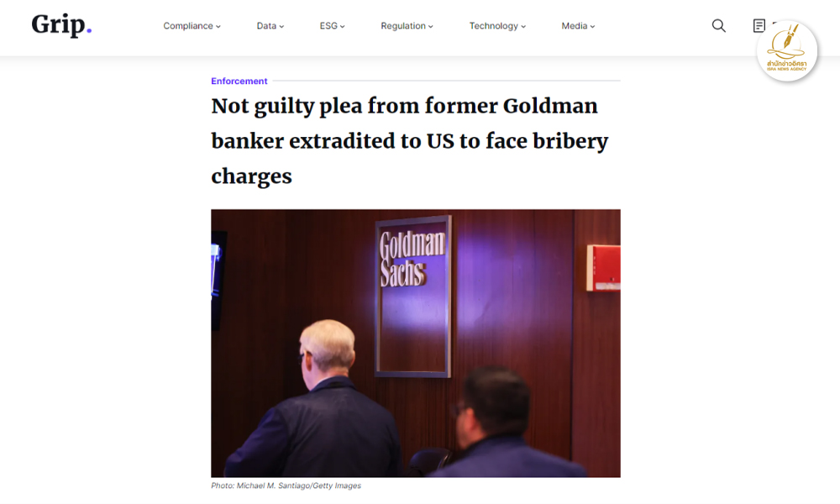The image size is (840, 504).
Task: Select the ESG menu item
Action: 328,26
